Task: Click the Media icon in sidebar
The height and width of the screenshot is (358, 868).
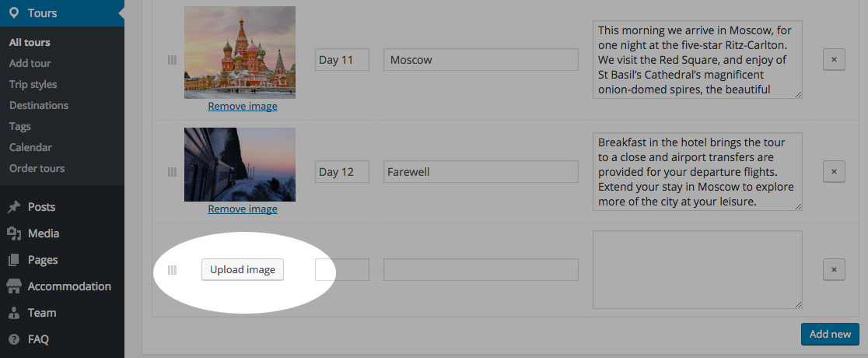Action: (13, 233)
